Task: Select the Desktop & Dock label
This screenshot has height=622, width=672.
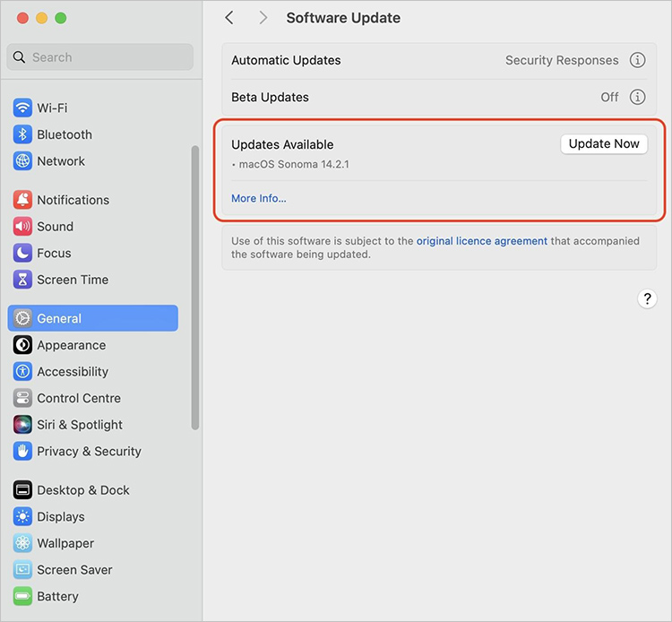Action: (83, 490)
